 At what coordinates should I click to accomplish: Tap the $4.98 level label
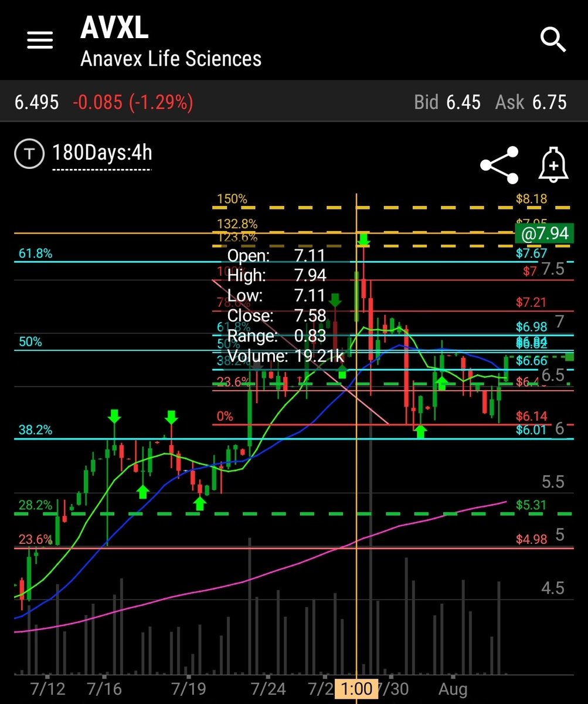coord(532,539)
